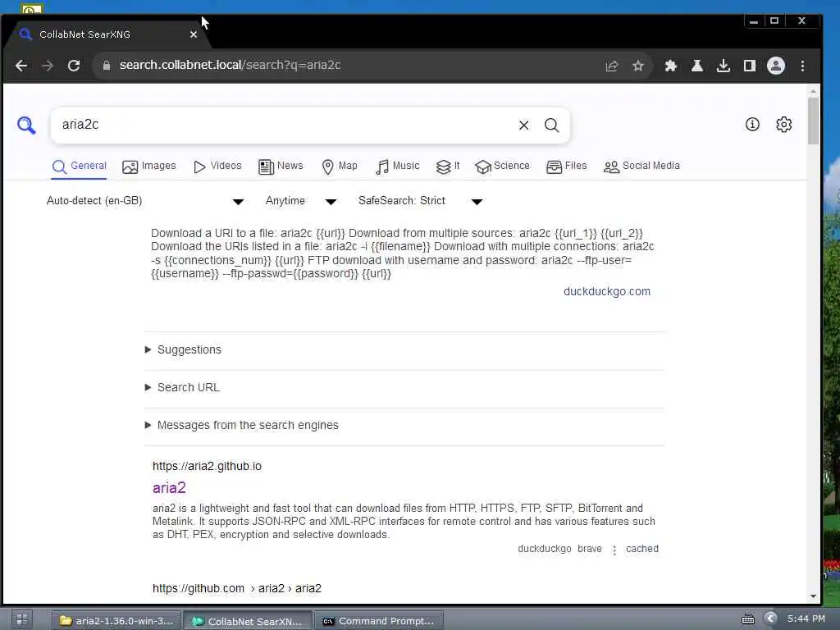Toggle the side panel icon
This screenshot has width=840, height=630.
tap(750, 66)
